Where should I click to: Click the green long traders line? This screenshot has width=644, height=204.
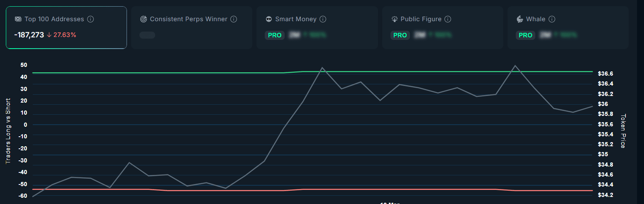pyautogui.click(x=166, y=73)
